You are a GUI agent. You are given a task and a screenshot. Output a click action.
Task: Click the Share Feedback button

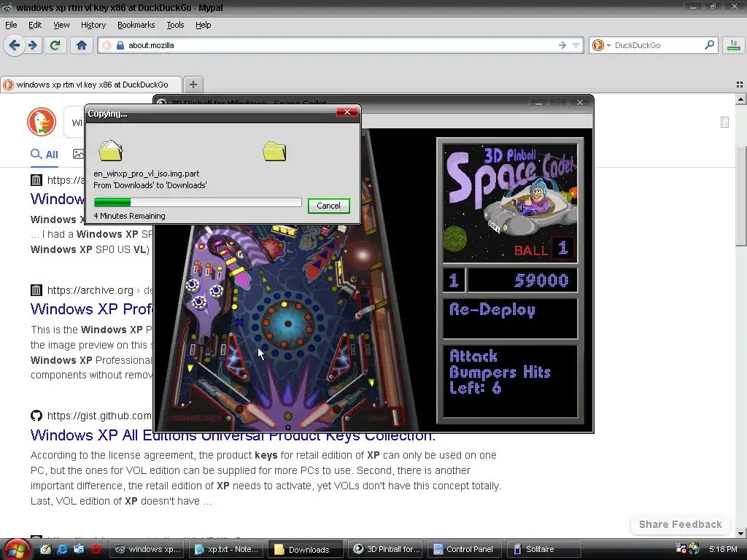click(x=681, y=524)
